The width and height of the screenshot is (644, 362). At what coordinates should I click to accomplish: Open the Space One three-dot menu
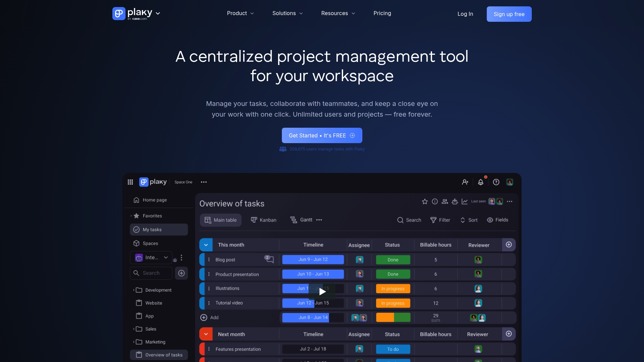(204, 182)
